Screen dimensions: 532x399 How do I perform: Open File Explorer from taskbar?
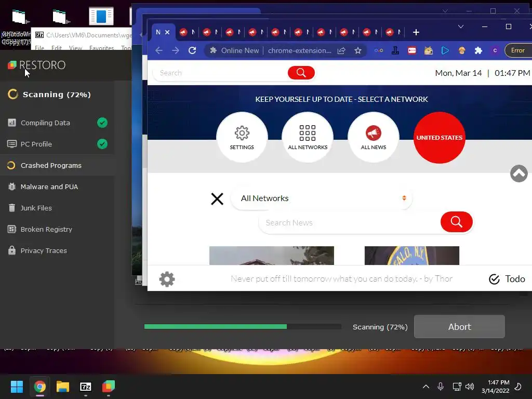click(x=63, y=387)
